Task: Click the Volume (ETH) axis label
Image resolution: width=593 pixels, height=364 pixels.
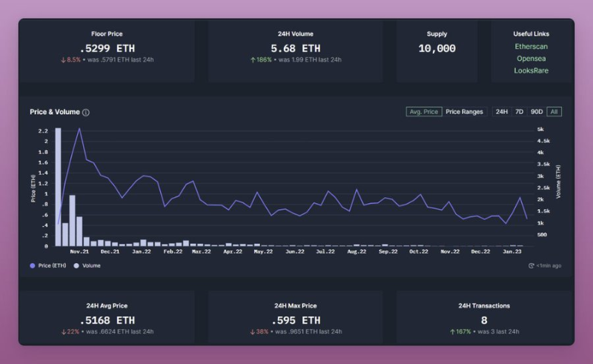Action: [x=558, y=182]
